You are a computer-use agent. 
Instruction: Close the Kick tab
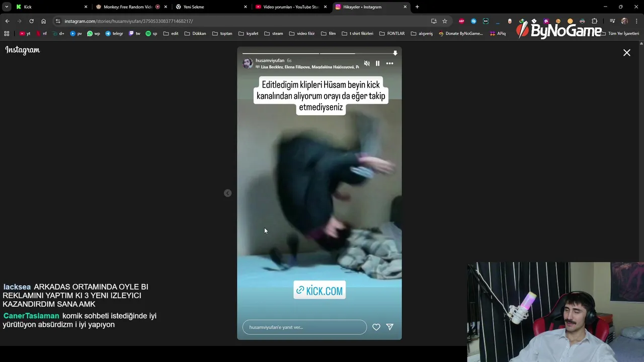tap(86, 7)
